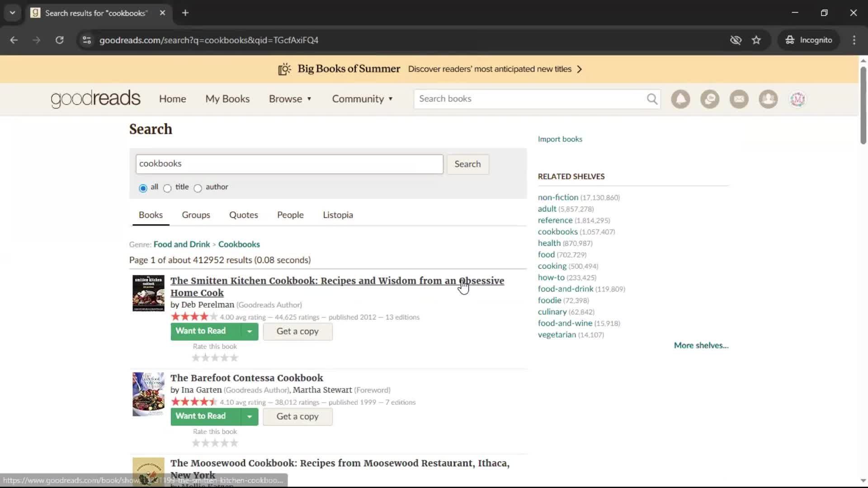Open the culinary related shelf

point(552,312)
